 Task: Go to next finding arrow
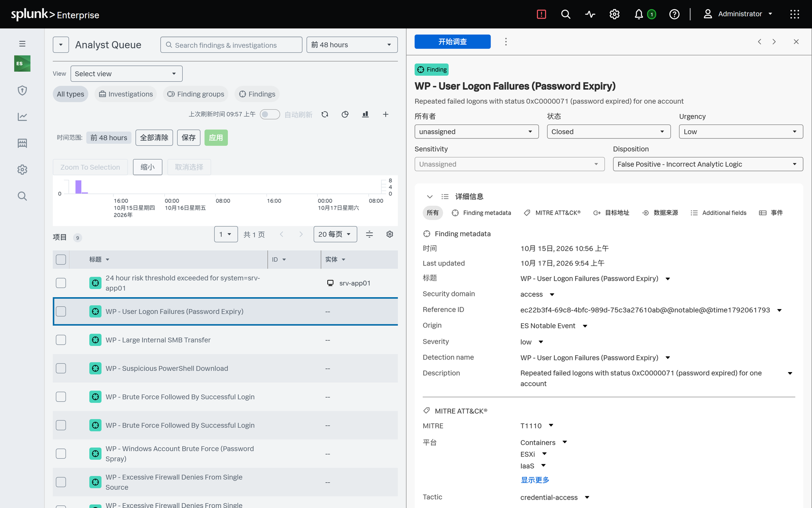pyautogui.click(x=774, y=41)
